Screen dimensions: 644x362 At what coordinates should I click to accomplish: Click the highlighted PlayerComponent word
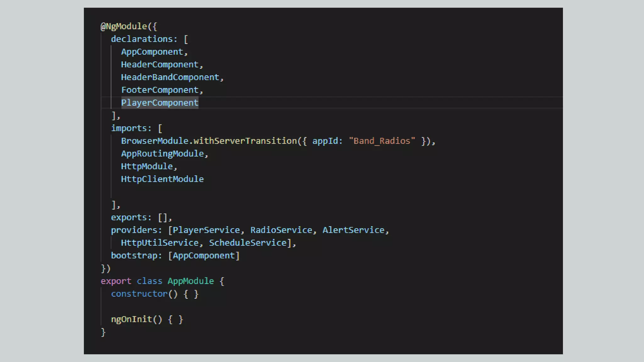(x=160, y=103)
